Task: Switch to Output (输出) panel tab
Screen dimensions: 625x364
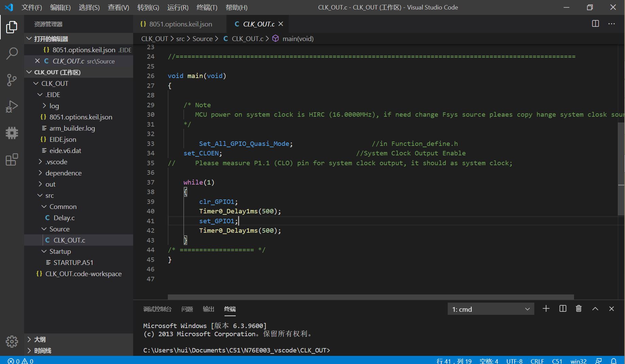Action: [208, 309]
